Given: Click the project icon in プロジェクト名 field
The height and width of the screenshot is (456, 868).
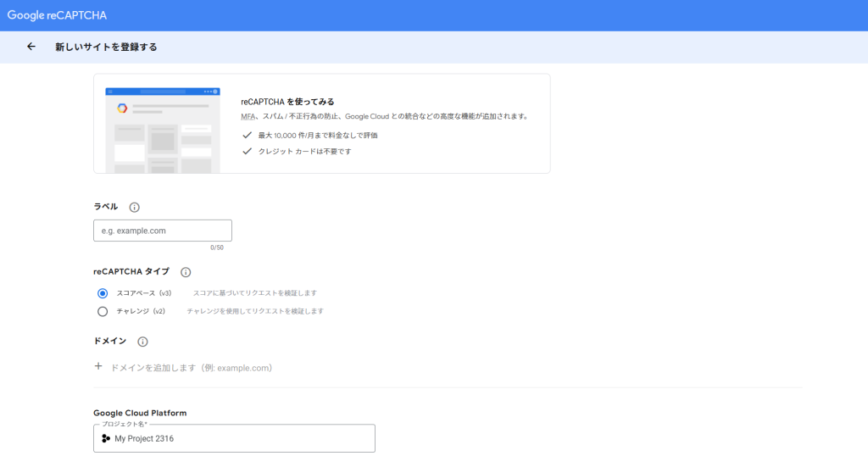Looking at the screenshot, I should coord(106,438).
